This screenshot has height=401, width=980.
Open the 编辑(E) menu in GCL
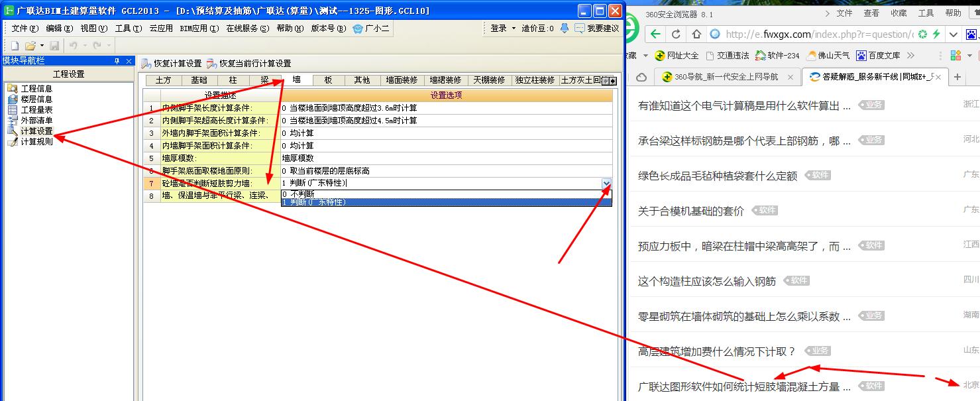(x=60, y=29)
